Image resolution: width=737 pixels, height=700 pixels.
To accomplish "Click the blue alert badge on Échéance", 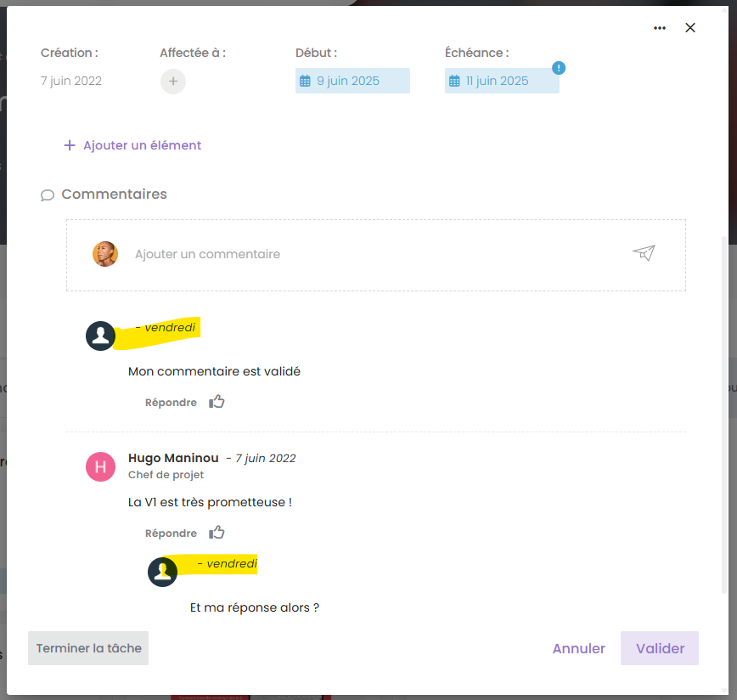I will coord(559,68).
